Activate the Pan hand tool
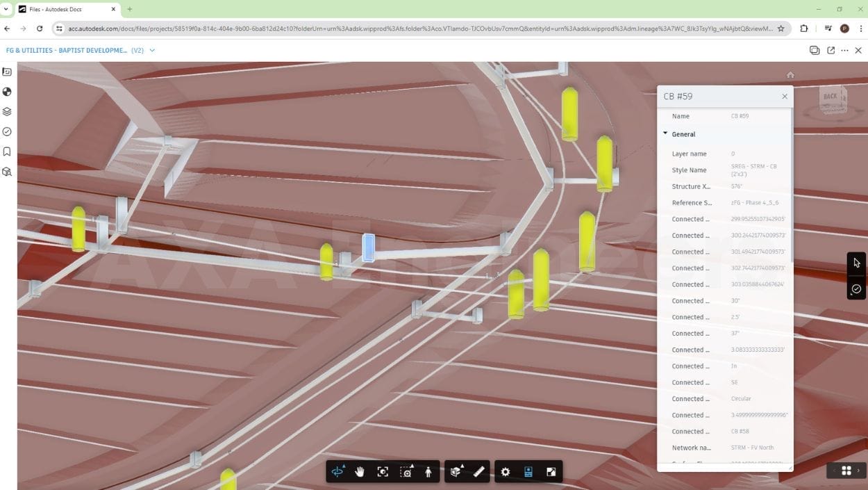The width and height of the screenshot is (868, 490). click(360, 472)
